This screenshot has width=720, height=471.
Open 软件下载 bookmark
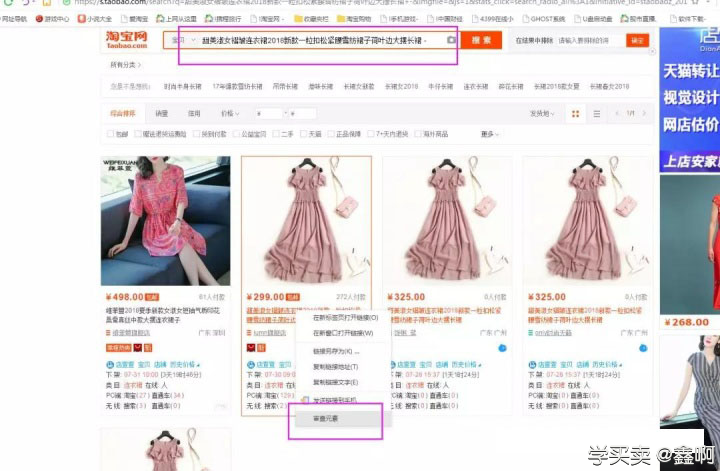(687, 19)
